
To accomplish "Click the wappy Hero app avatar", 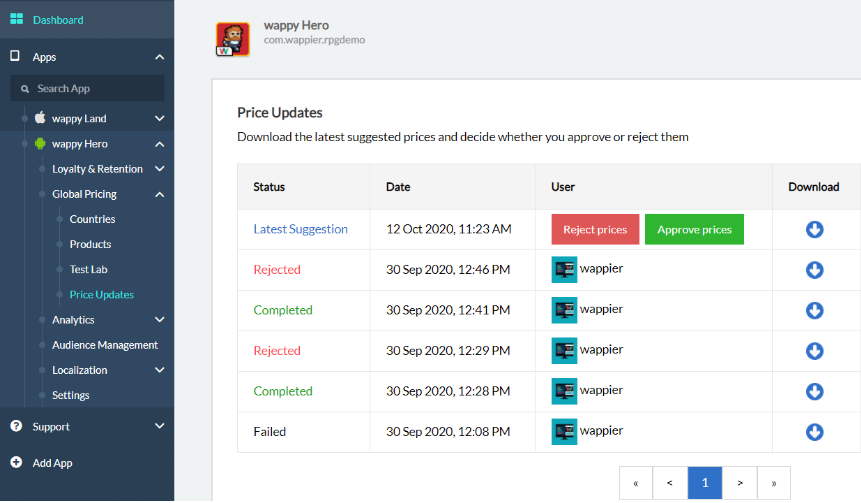I will (x=233, y=39).
